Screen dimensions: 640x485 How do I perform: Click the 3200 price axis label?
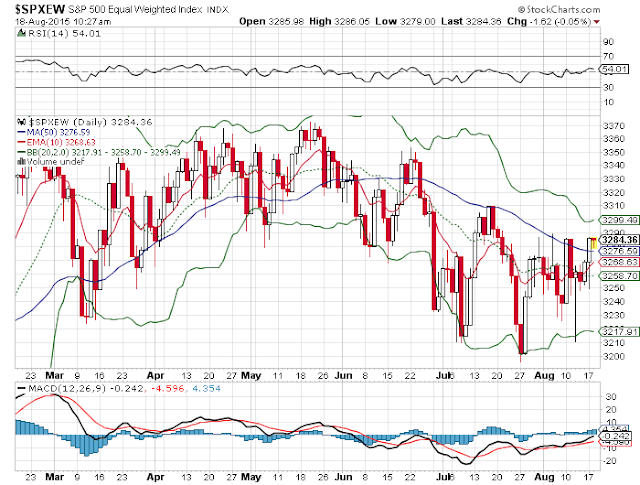click(x=613, y=356)
